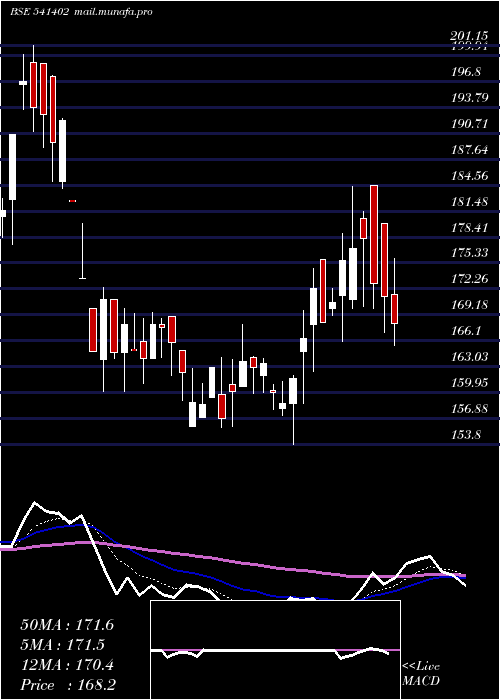Select the 166.1 price axis label
500x700 pixels.
point(466,331)
